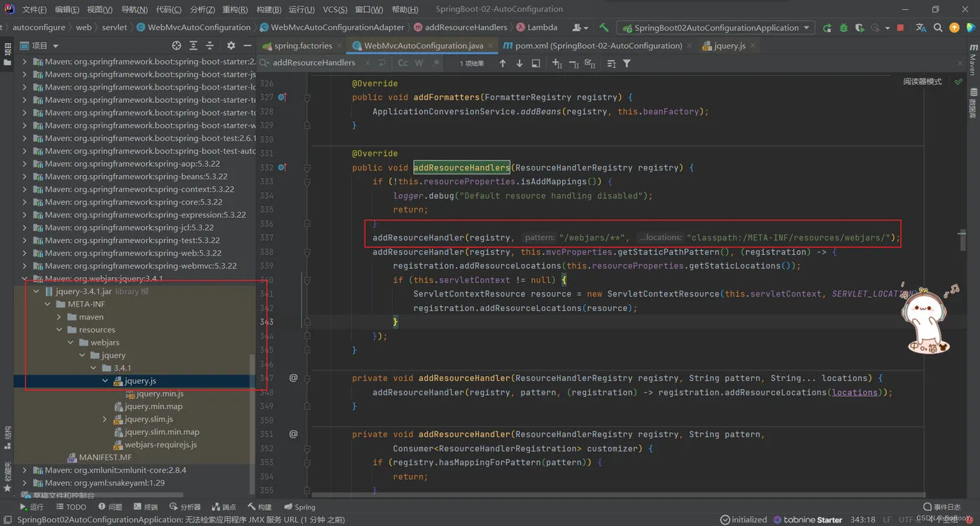Screen dimensions: 980x526
Task: Toggle Reader Mode (阅读器模式) in editor
Action: coord(922,82)
